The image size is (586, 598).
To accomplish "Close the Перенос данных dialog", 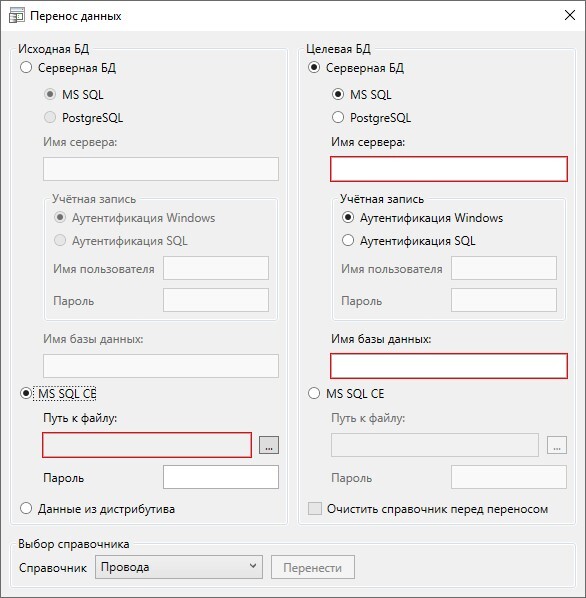I will (x=570, y=15).
